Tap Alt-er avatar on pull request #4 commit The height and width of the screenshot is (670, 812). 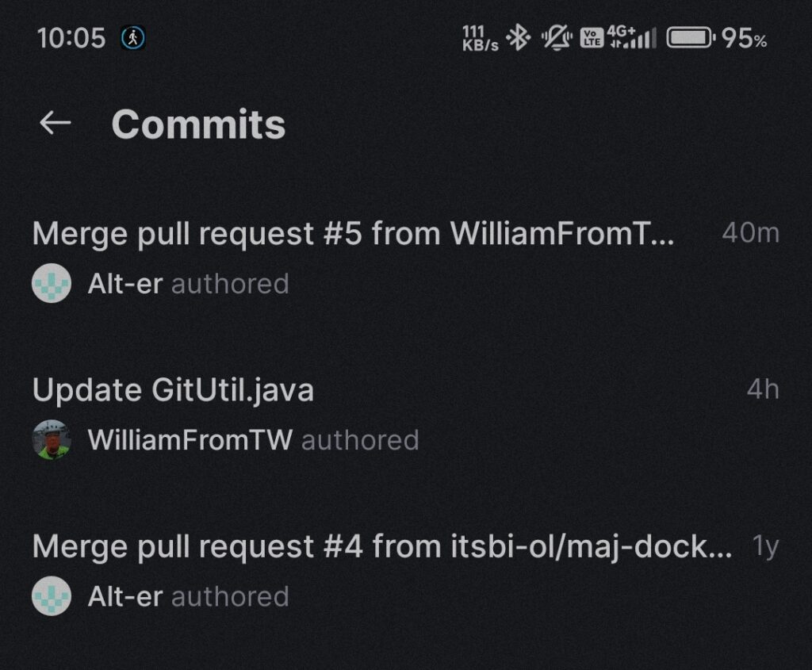pos(52,596)
